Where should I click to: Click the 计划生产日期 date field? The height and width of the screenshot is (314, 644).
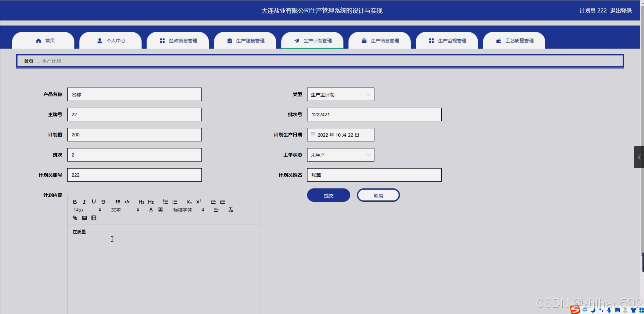(x=340, y=135)
